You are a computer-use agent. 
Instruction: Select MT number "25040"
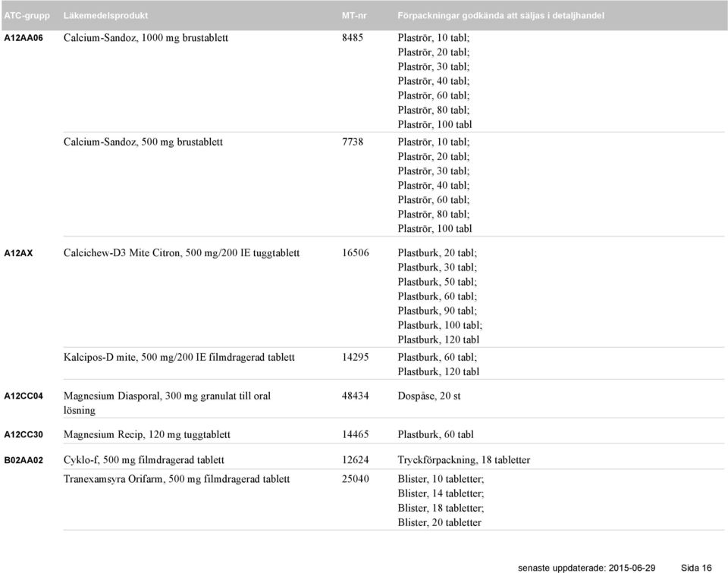pos(355,479)
